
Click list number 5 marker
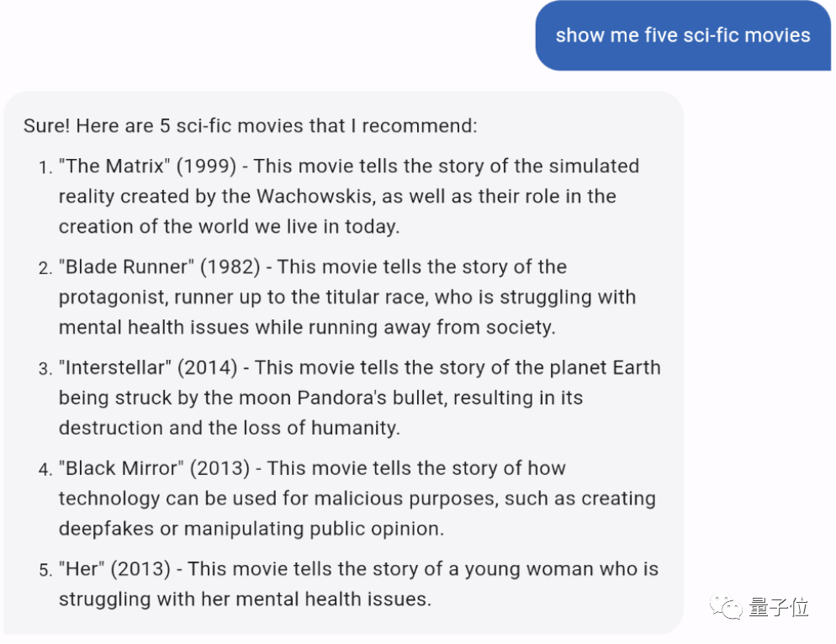[x=45, y=570]
